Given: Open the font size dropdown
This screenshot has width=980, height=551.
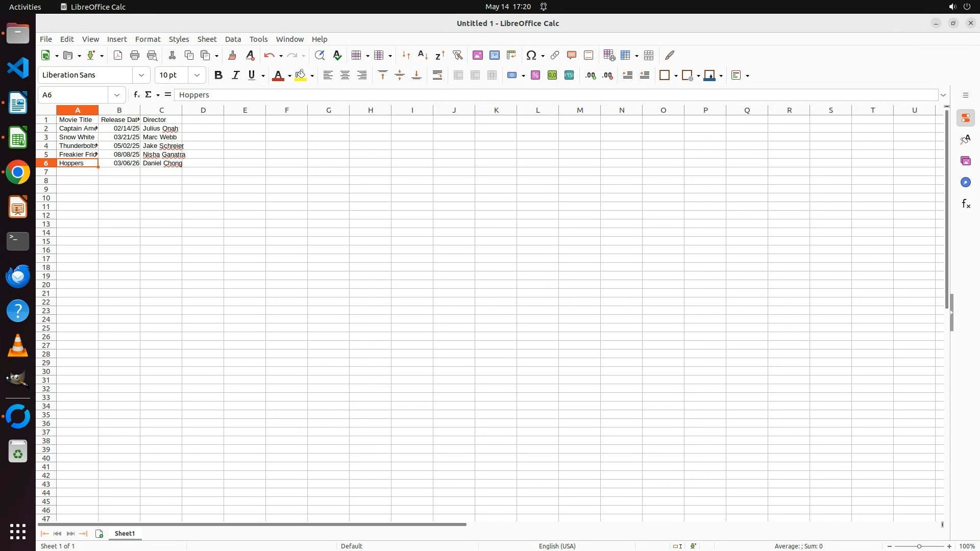Looking at the screenshot, I should 197,76.
